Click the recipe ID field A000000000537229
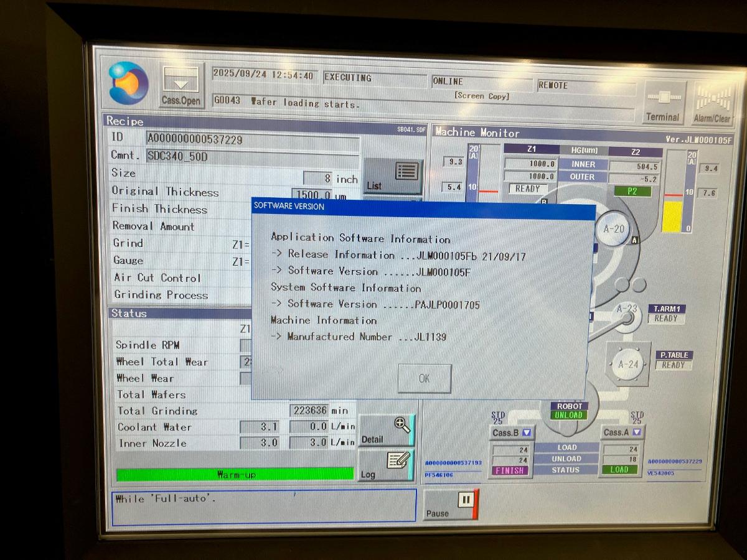Viewport: 747px width, 560px height. click(x=252, y=139)
